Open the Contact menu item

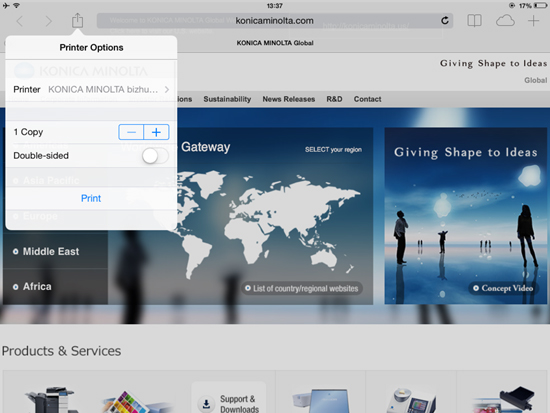367,99
